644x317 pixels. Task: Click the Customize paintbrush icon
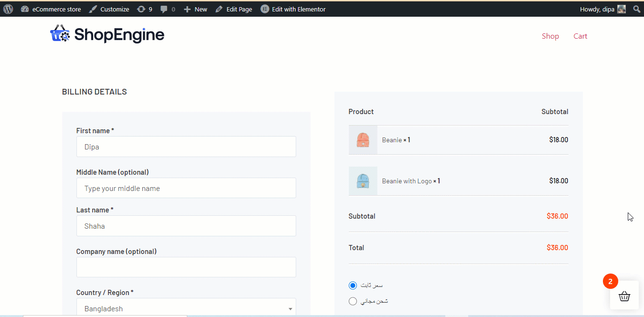coord(93,9)
